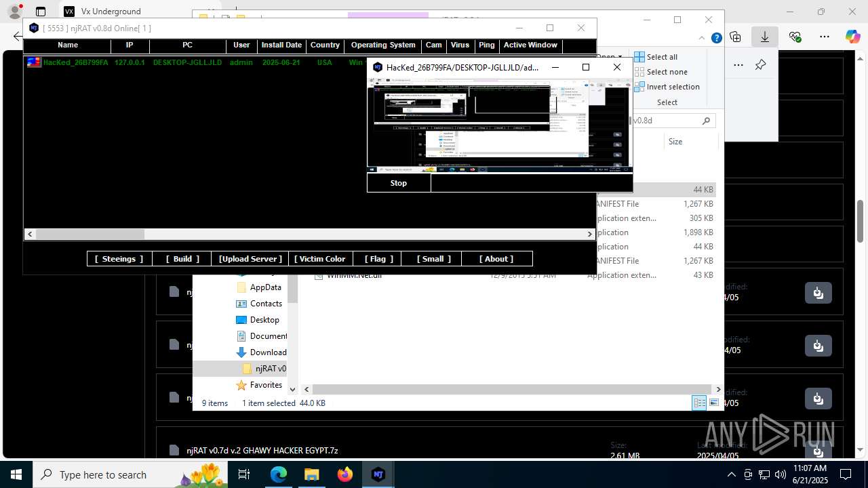Click the HacKed_26B799FA victim flag icon
This screenshot has height=488, width=868.
click(x=34, y=62)
